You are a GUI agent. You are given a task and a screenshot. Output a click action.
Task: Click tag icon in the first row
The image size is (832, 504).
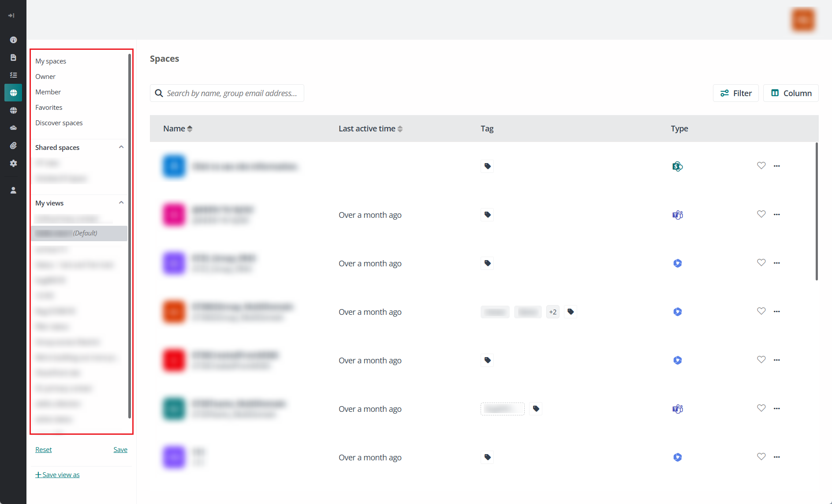[x=487, y=166]
